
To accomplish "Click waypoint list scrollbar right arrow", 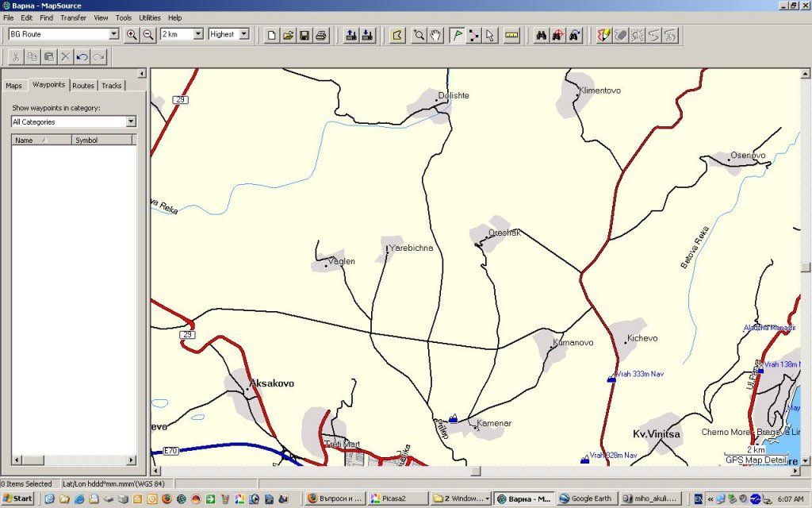I will click(x=132, y=460).
